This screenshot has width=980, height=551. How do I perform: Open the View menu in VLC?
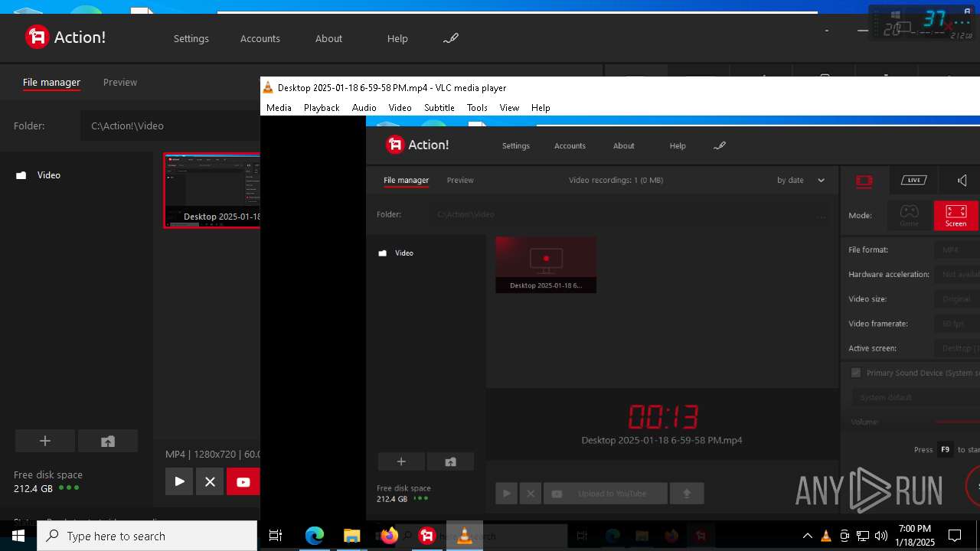tap(509, 108)
